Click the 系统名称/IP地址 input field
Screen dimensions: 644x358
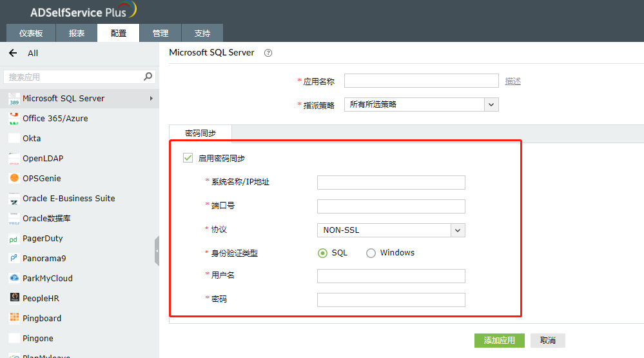point(391,183)
